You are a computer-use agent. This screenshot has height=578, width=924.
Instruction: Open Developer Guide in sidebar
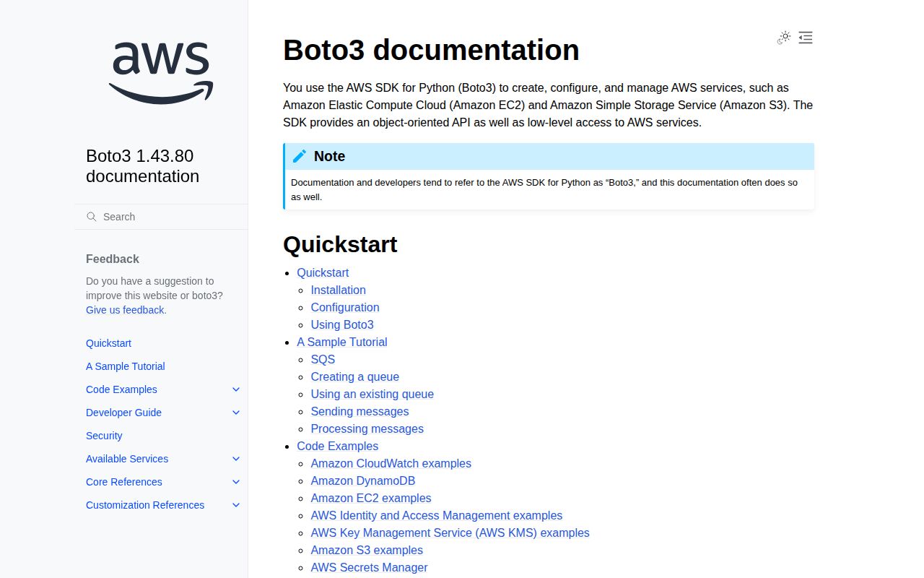coord(123,413)
